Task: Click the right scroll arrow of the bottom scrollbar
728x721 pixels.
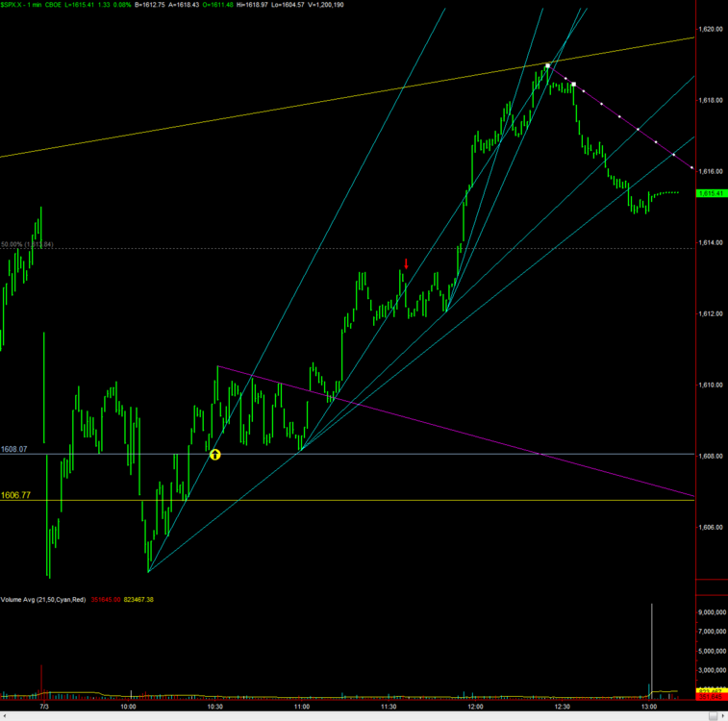Action: 723,716
